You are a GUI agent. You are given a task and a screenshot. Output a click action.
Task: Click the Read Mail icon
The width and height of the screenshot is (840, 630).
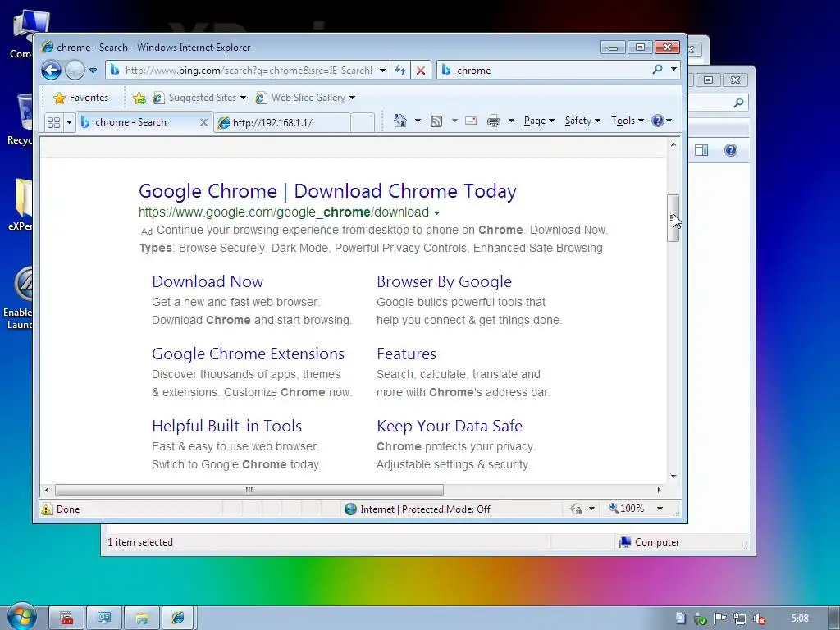(x=471, y=121)
